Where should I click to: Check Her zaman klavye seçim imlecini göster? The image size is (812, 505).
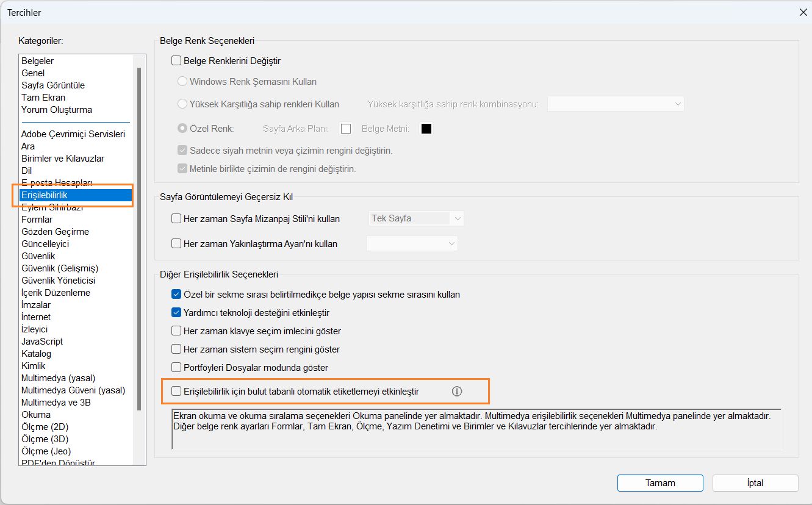coord(177,331)
